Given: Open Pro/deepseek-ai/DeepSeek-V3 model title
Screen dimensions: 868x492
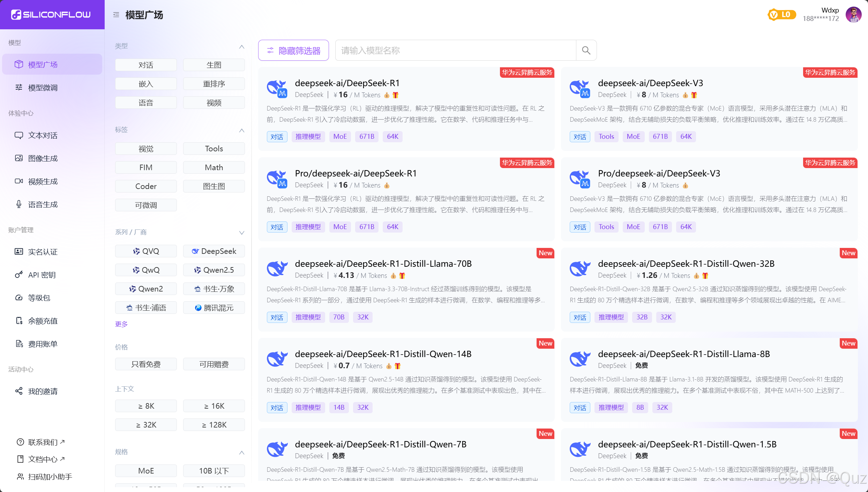Looking at the screenshot, I should pos(659,173).
